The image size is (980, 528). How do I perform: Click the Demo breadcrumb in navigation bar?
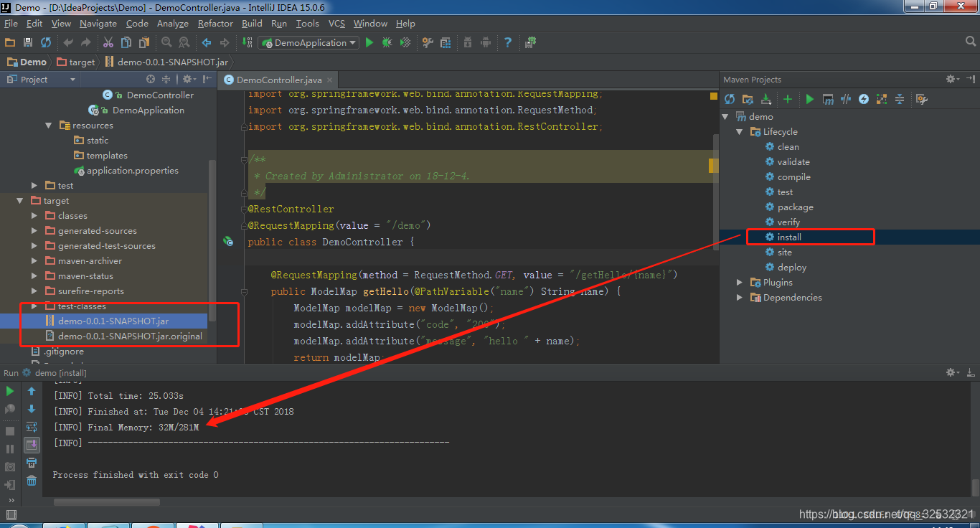pos(27,62)
